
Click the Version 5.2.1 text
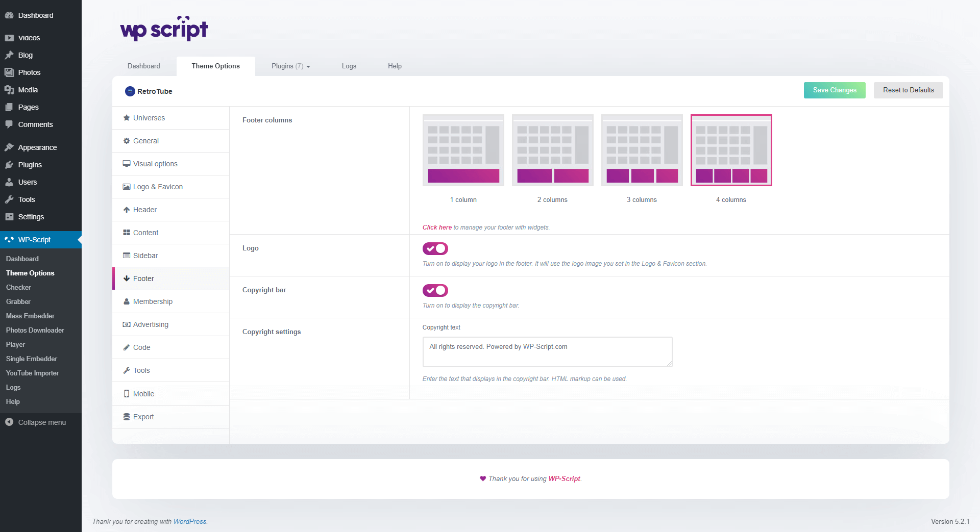(950, 521)
